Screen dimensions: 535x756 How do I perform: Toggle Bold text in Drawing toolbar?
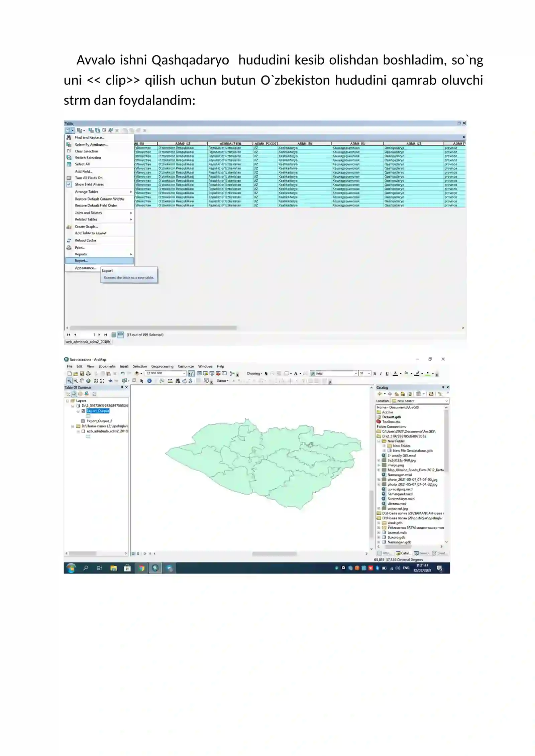(374, 374)
